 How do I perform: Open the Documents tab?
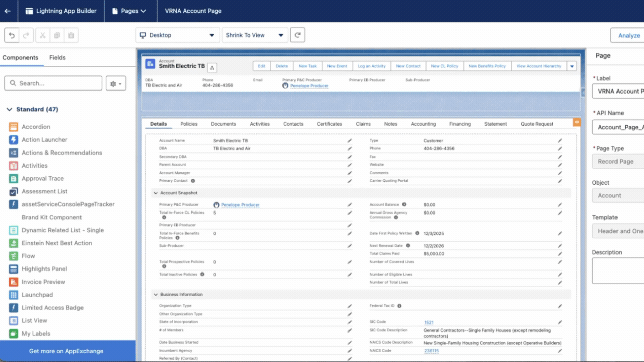pos(223,124)
